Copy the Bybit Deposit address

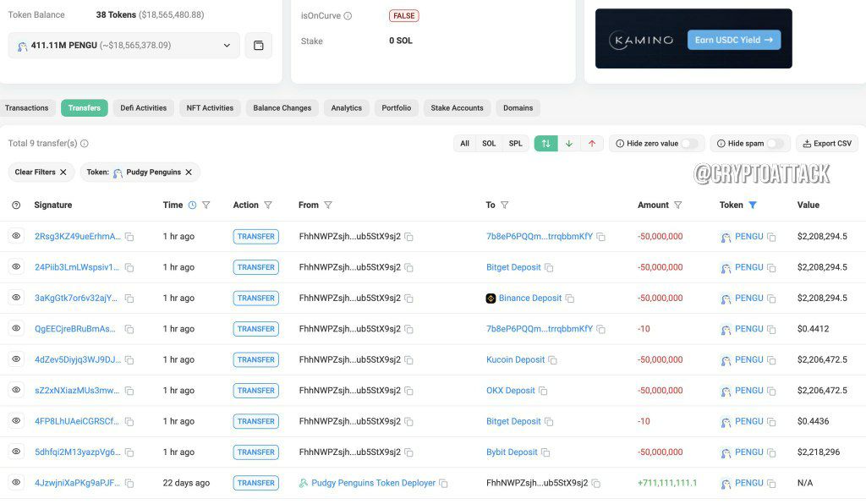point(545,452)
